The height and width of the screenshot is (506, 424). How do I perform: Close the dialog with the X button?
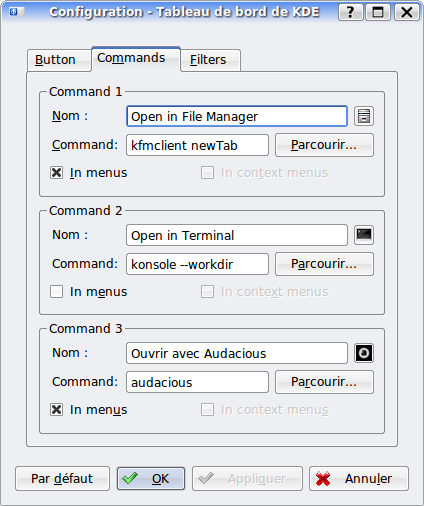coord(407,13)
